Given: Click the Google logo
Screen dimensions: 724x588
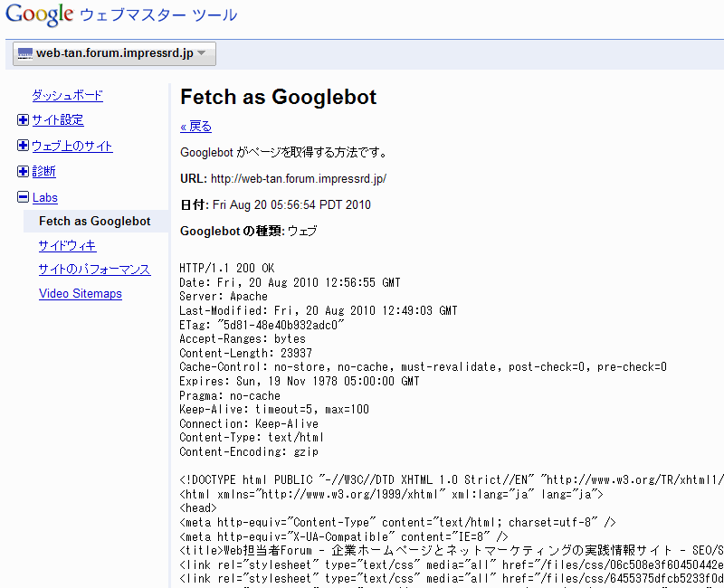Looking at the screenshot, I should click(x=39, y=15).
